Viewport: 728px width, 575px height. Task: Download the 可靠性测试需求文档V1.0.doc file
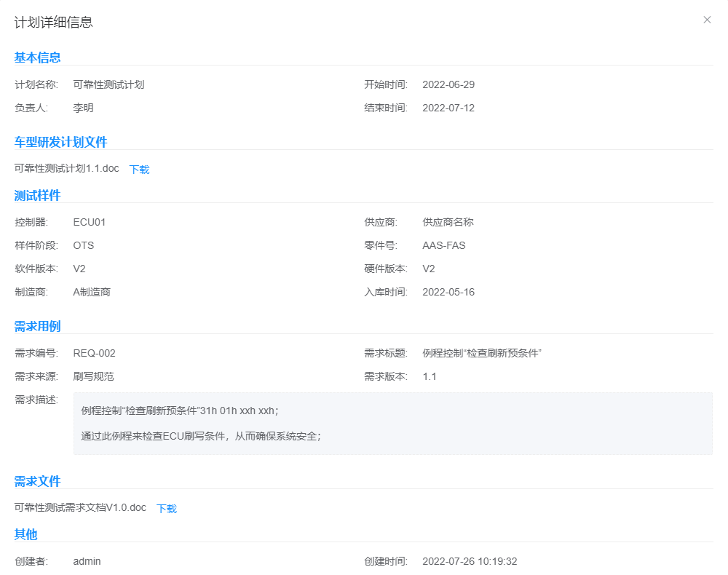(165, 508)
